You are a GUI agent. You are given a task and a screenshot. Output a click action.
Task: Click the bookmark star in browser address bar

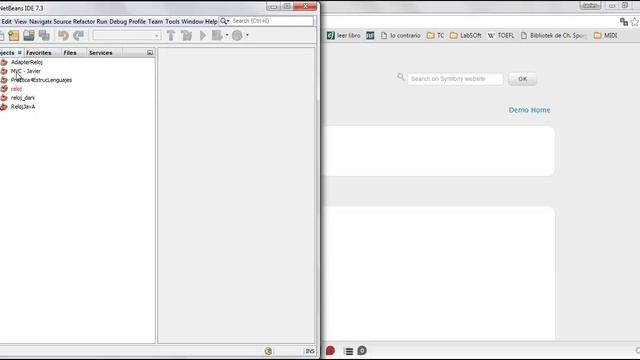[x=635, y=22]
